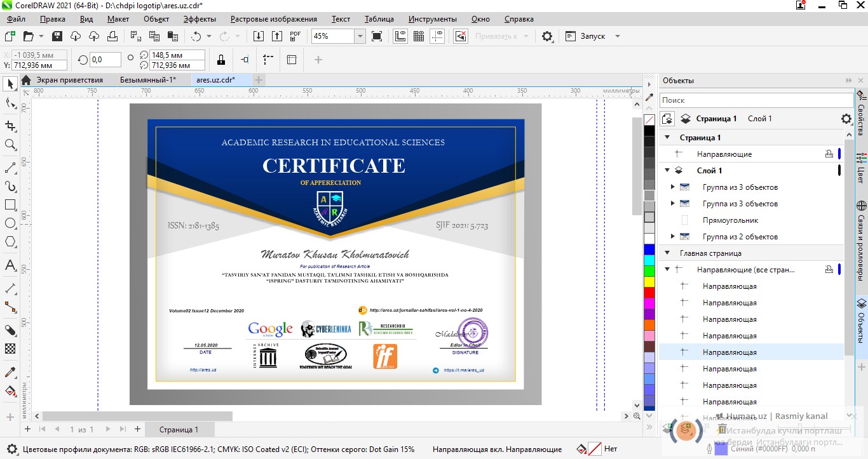
Task: Click the new document plus tab button
Action: (258, 79)
